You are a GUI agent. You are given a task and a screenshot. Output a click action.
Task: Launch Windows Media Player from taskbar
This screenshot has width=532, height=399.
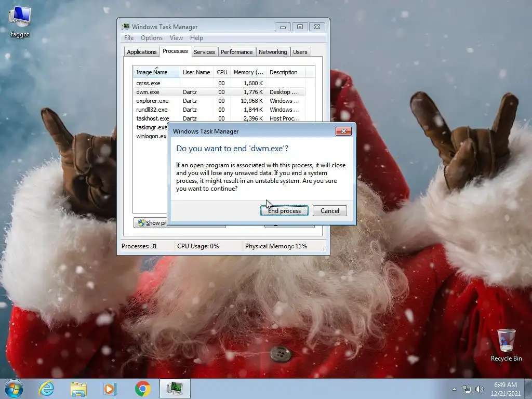tap(110, 389)
